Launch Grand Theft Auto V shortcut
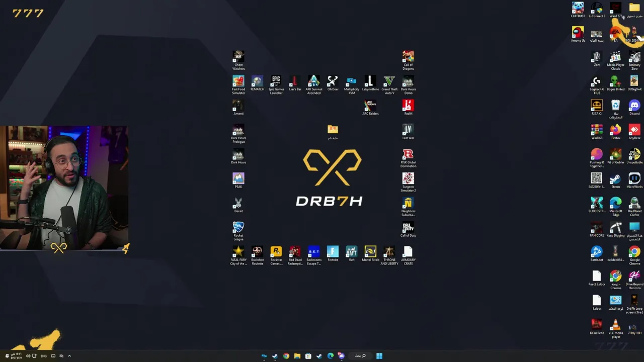This screenshot has height=362, width=644. (389, 85)
